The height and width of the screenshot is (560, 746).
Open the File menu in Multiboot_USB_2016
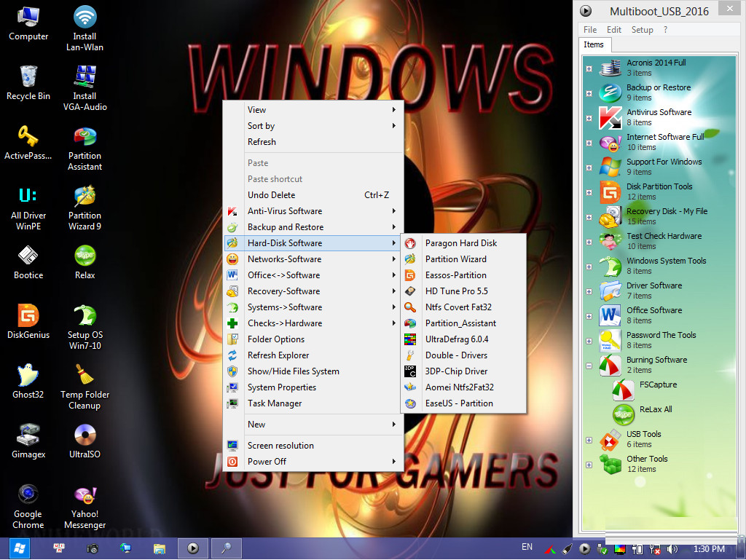(590, 29)
